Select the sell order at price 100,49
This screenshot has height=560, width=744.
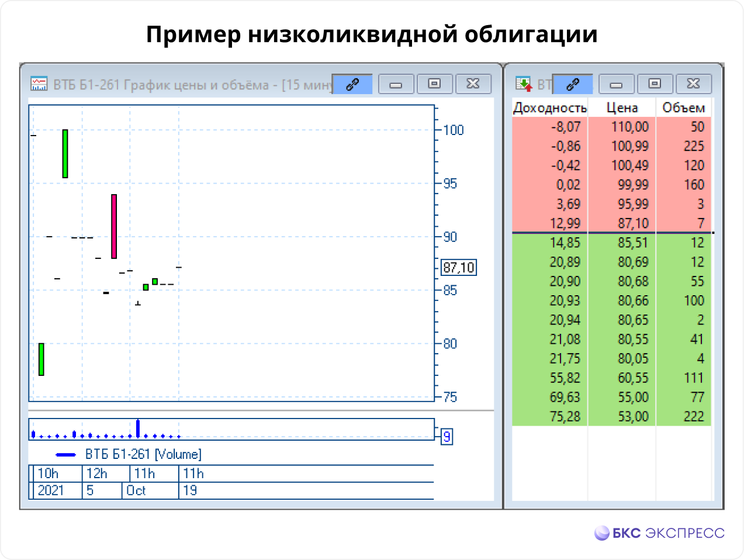611,165
